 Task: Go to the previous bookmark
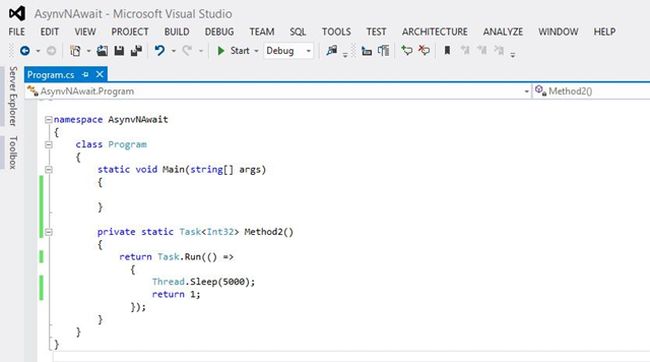465,51
